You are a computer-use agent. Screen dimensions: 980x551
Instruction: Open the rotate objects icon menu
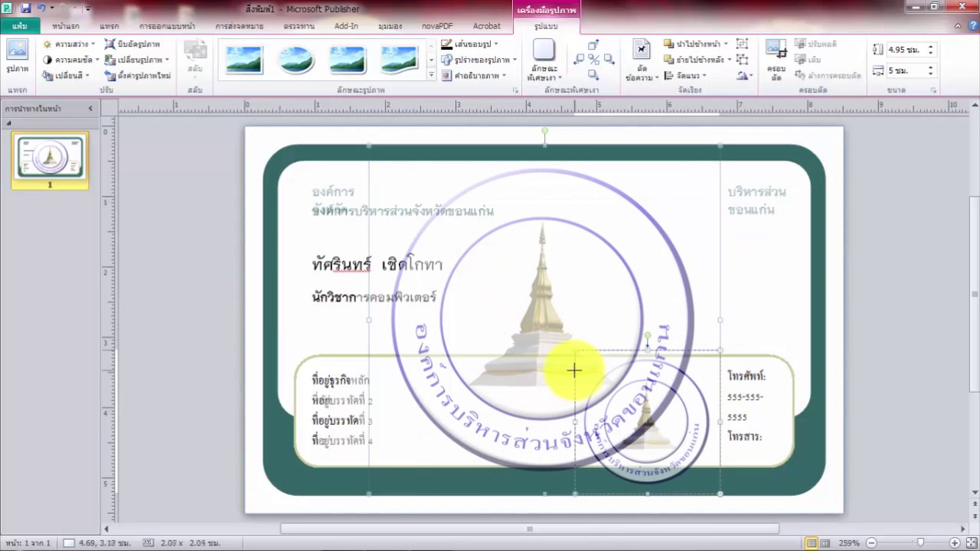point(744,75)
